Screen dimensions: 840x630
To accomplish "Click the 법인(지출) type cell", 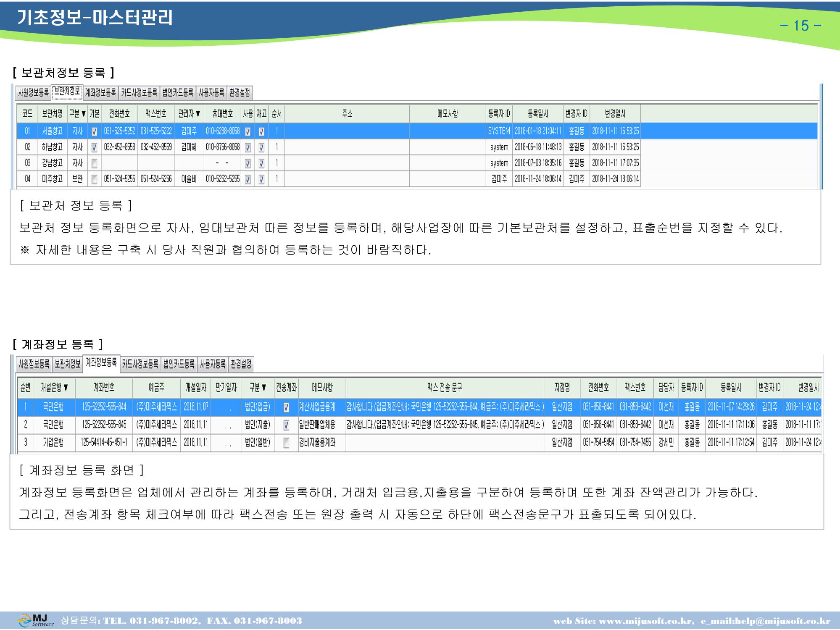I will point(257,425).
